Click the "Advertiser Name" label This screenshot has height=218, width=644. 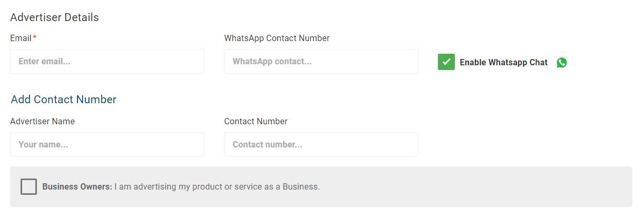click(x=42, y=121)
